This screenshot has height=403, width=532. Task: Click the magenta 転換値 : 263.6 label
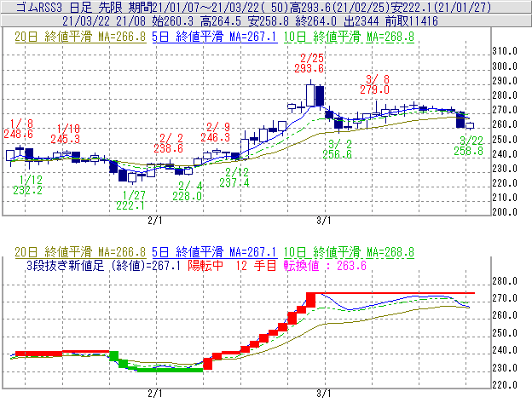pyautogui.click(x=325, y=265)
